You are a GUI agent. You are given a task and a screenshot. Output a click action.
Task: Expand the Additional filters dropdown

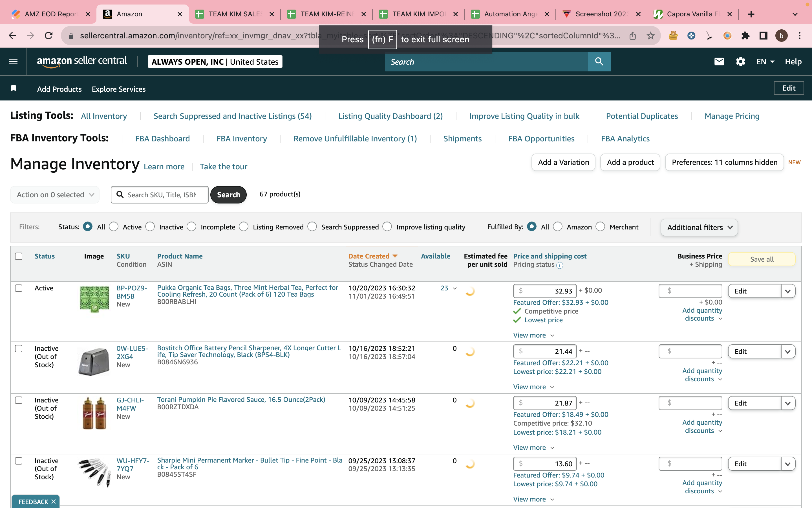(x=699, y=227)
